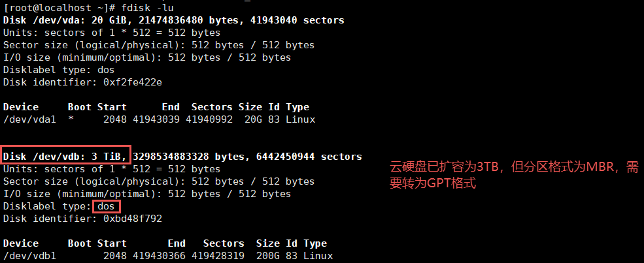
Task: Click the /dev/vdb1 partition entry
Action: (30, 256)
